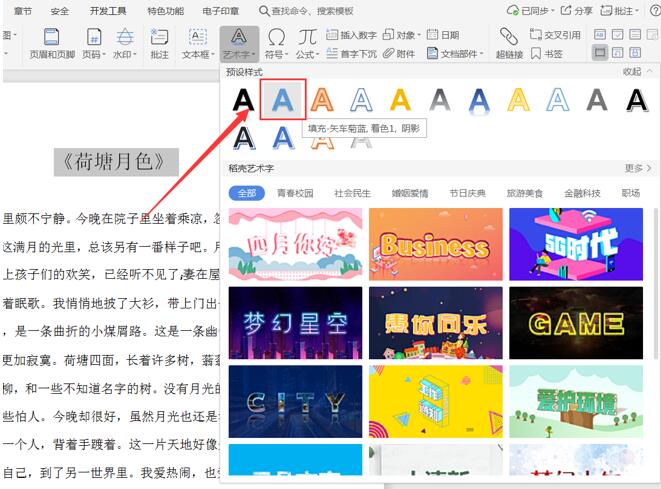
Task: Open the 公式 formula tool
Action: (x=307, y=43)
